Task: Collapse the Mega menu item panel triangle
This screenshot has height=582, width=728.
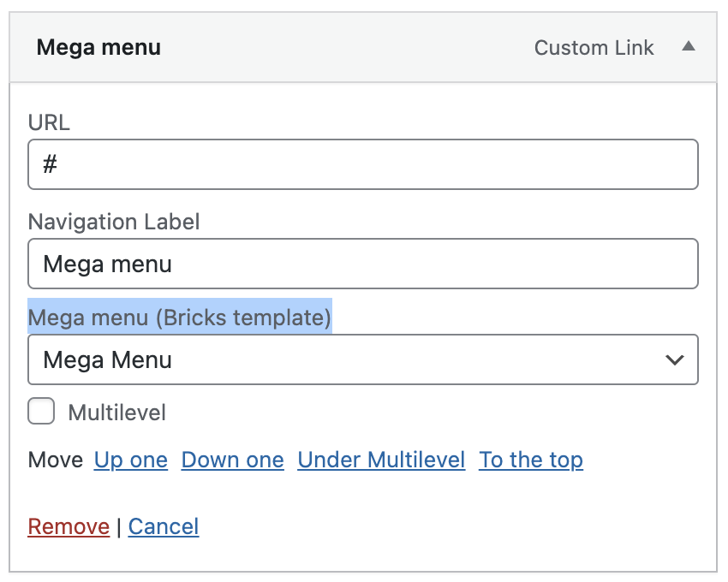Action: pyautogui.click(x=689, y=47)
